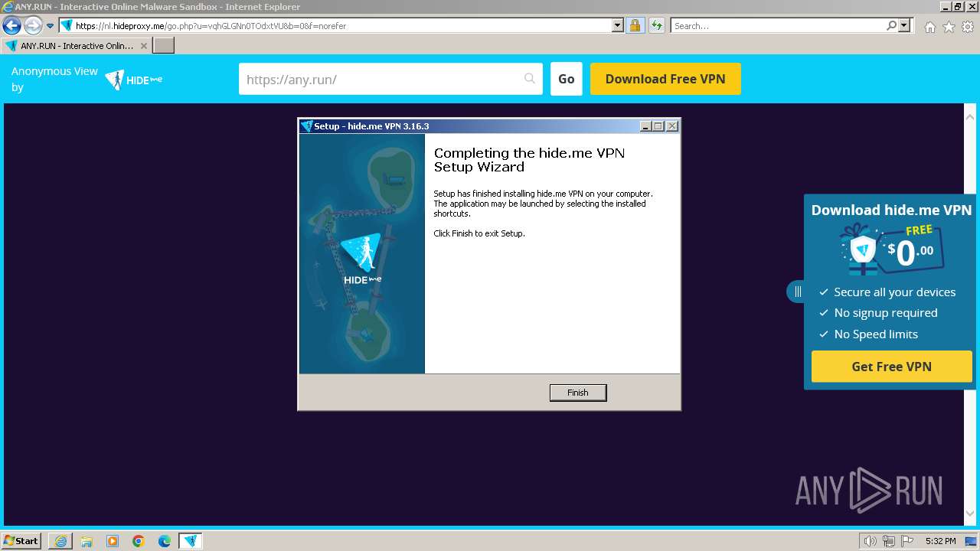Click 'Download hide.me VPN' promo heading
The image size is (980, 551).
coord(891,210)
